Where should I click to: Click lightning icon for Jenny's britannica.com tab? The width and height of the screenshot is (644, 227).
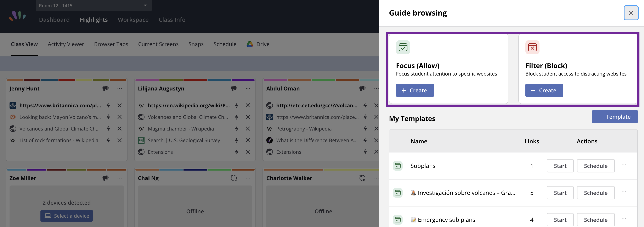[108, 105]
